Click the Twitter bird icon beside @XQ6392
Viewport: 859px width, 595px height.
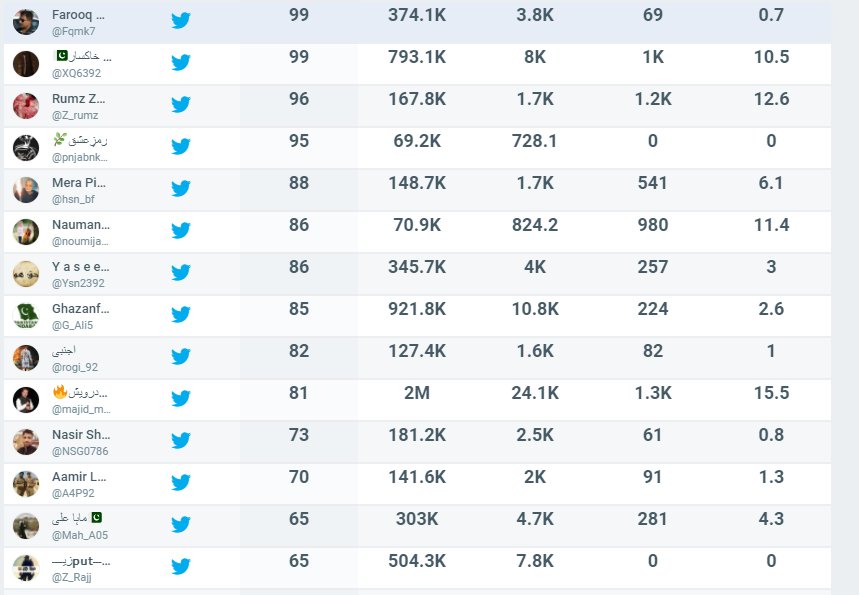coord(181,62)
